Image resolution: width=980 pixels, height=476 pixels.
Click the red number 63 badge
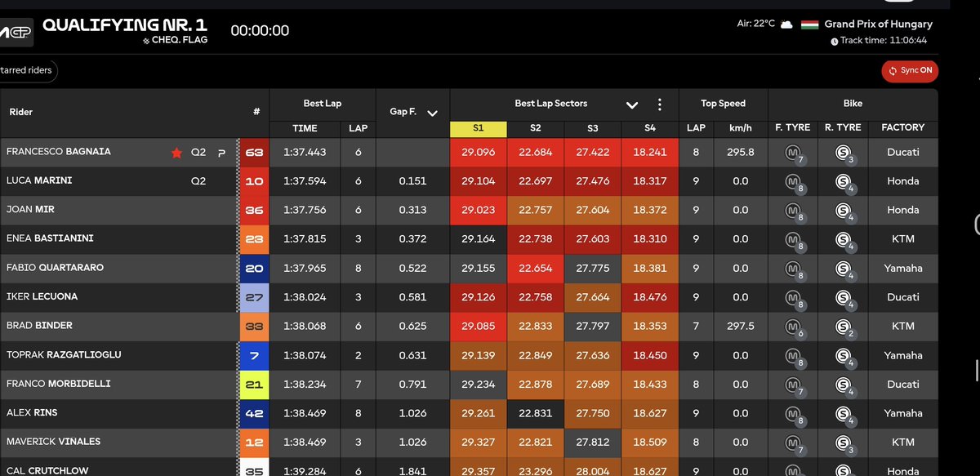coord(254,153)
